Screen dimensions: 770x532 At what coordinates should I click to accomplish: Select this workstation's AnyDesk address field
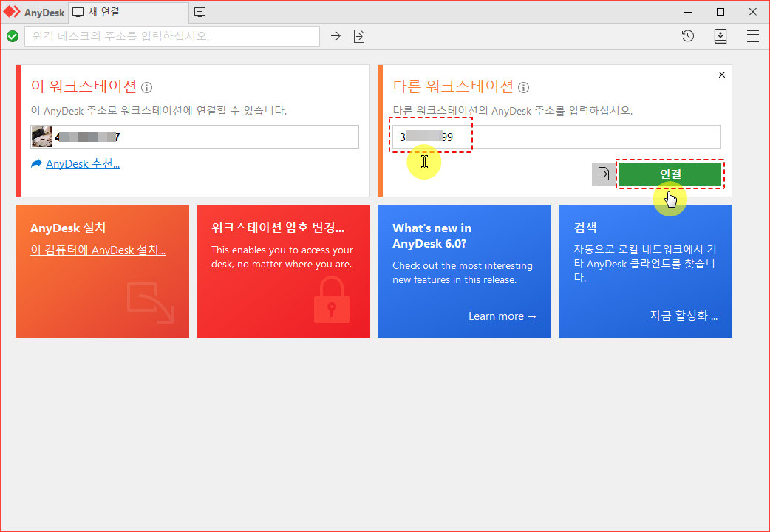[x=195, y=137]
